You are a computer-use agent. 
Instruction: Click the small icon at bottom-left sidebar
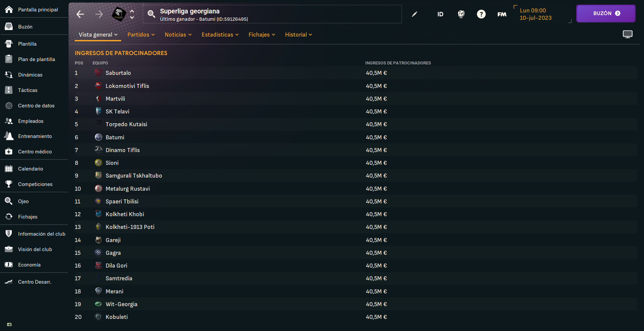coord(9,324)
